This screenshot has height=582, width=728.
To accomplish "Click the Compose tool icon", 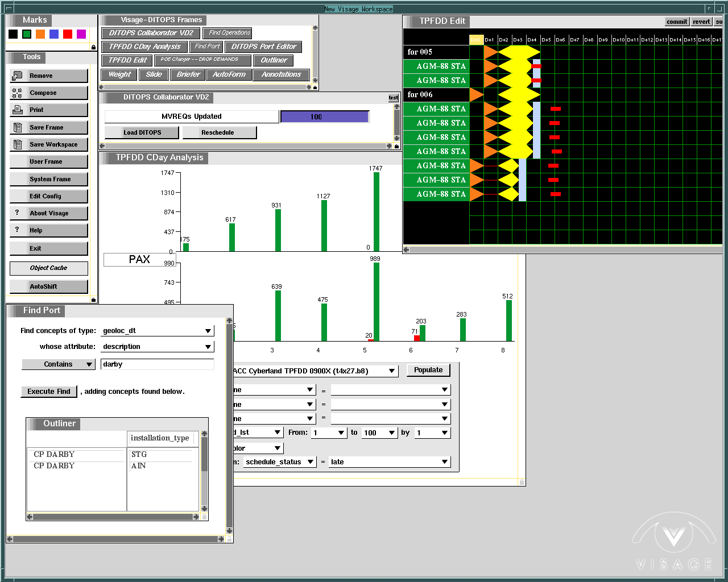I will (x=17, y=93).
